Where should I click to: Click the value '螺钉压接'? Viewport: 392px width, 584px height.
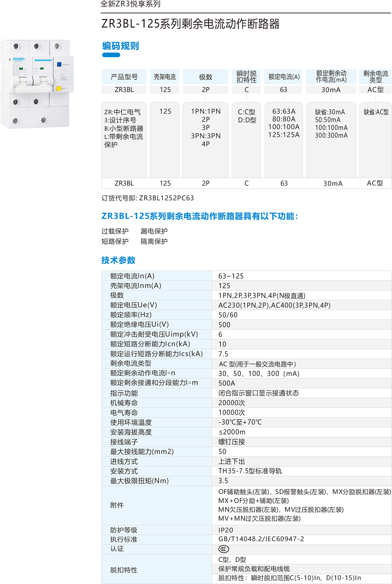click(232, 442)
